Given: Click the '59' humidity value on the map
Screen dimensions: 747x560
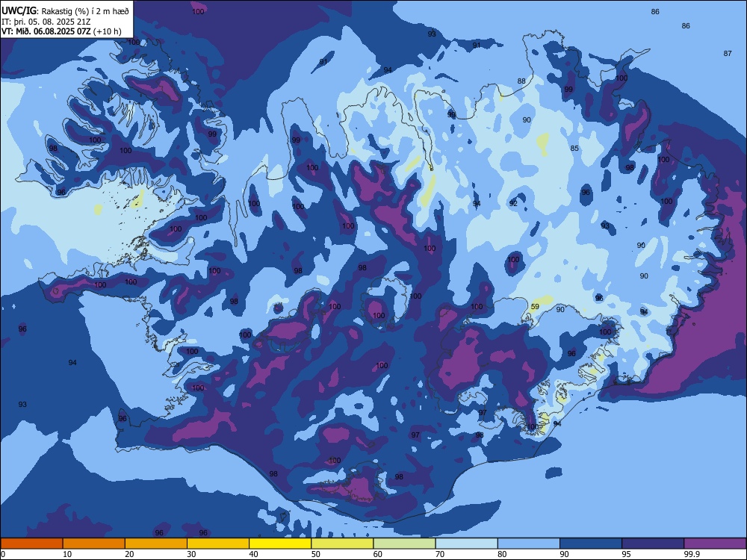Looking at the screenshot, I should click(x=535, y=307).
